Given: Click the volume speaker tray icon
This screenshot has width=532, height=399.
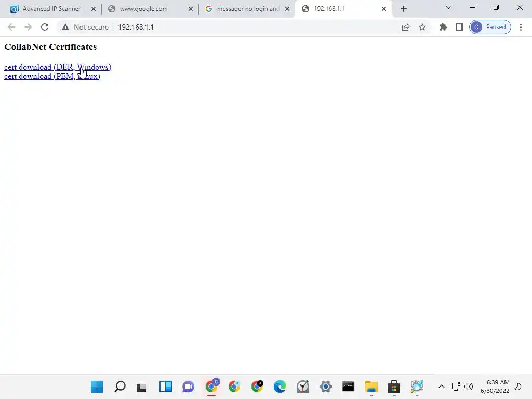Looking at the screenshot, I should tap(469, 387).
